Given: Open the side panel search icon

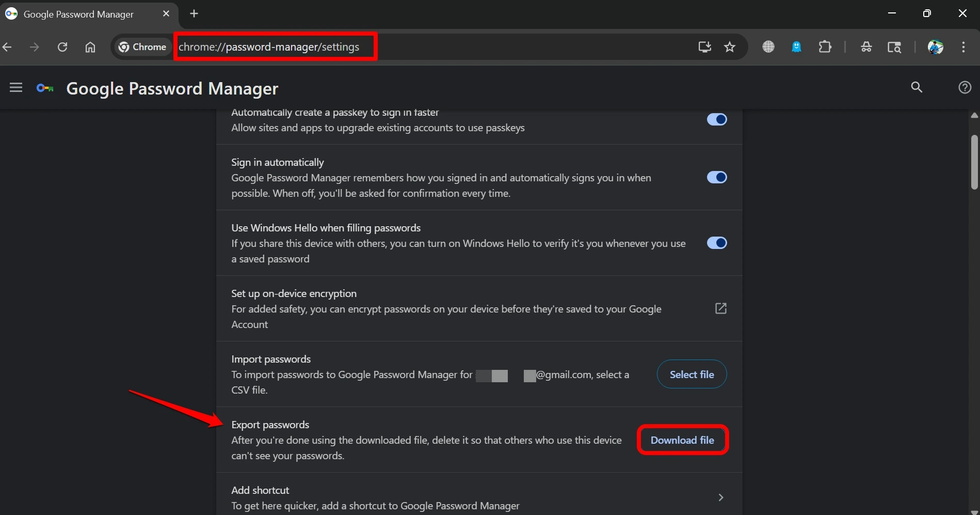Looking at the screenshot, I should point(894,47).
